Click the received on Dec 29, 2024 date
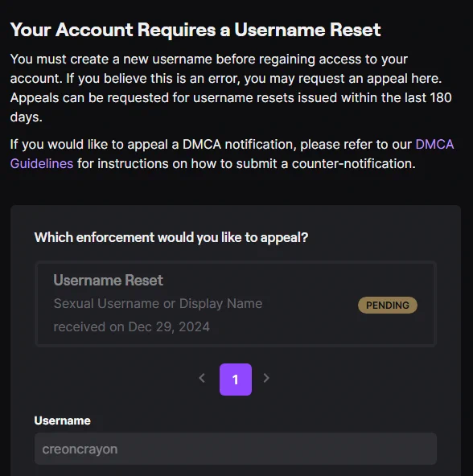Viewport: 473px width, 476px height. tap(132, 327)
